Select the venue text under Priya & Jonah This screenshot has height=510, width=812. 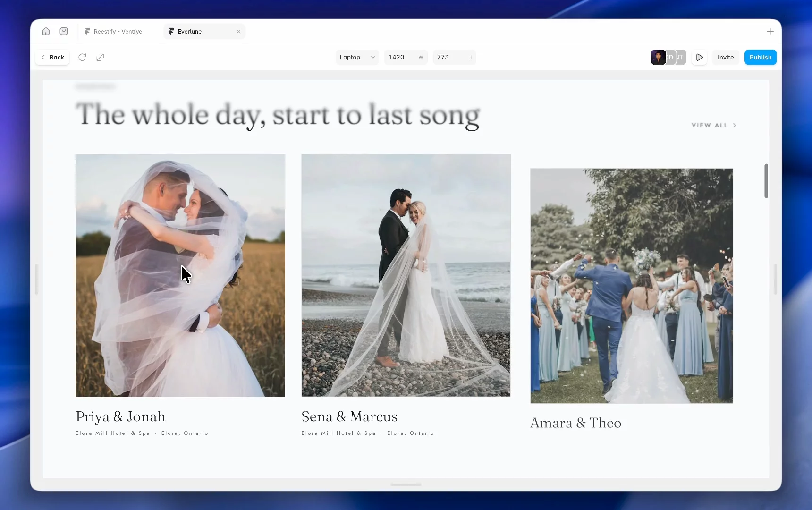coord(142,433)
